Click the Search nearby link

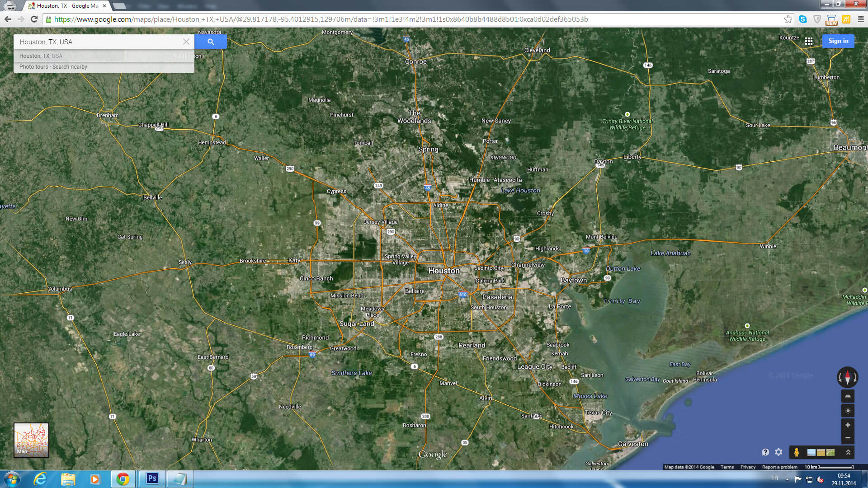(70, 67)
